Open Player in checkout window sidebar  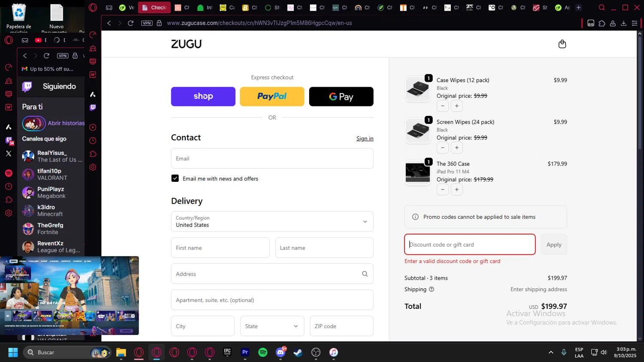[x=93, y=127]
